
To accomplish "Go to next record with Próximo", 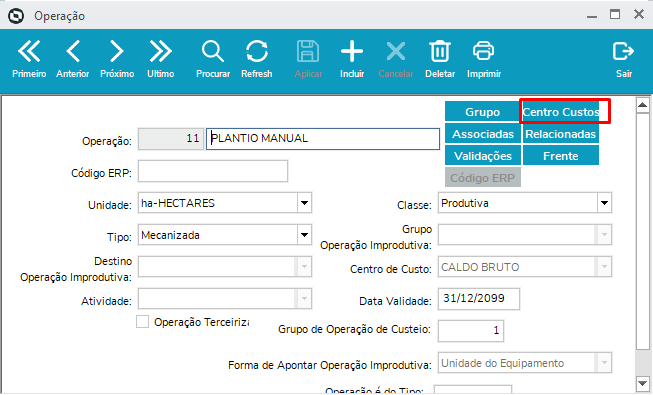I will (x=117, y=59).
